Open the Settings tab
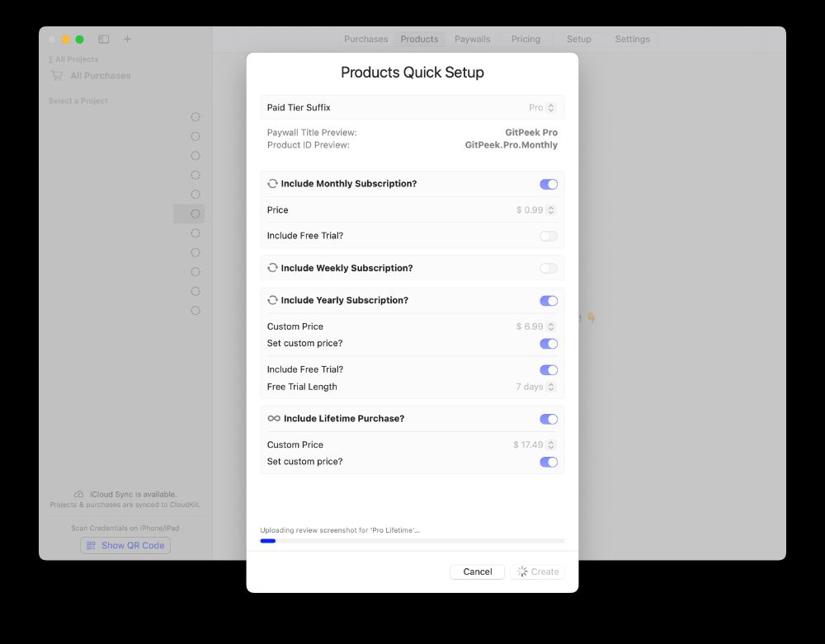This screenshot has width=825, height=644. click(x=633, y=39)
